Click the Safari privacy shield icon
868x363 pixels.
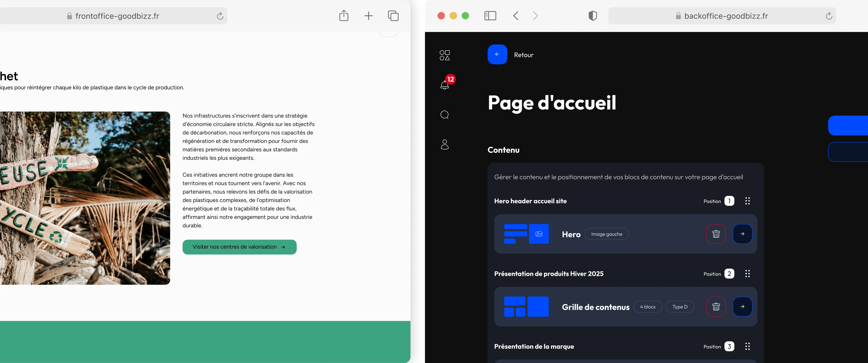[592, 16]
